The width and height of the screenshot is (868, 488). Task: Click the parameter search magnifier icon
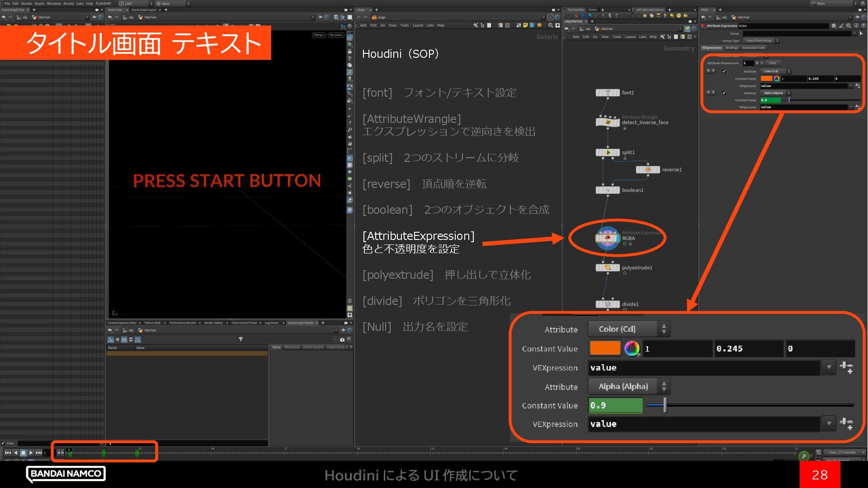(x=849, y=26)
